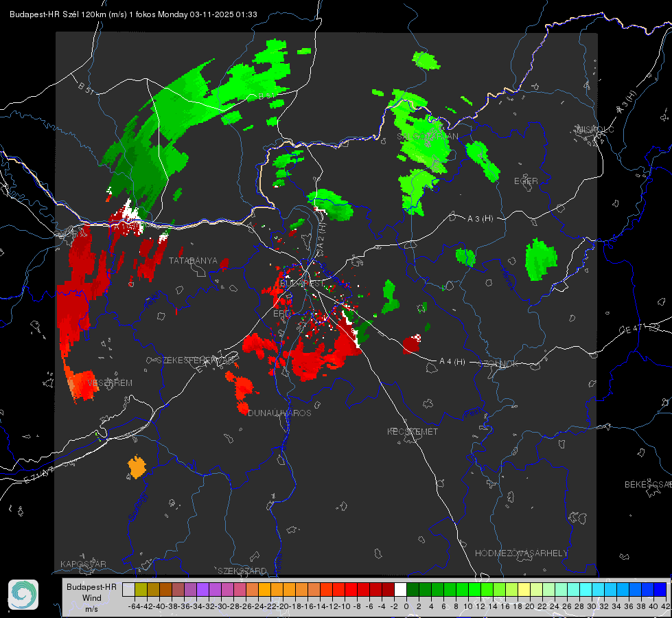Click the swirl weather service logo
Viewport: 672px width, 618px height.
23,595
